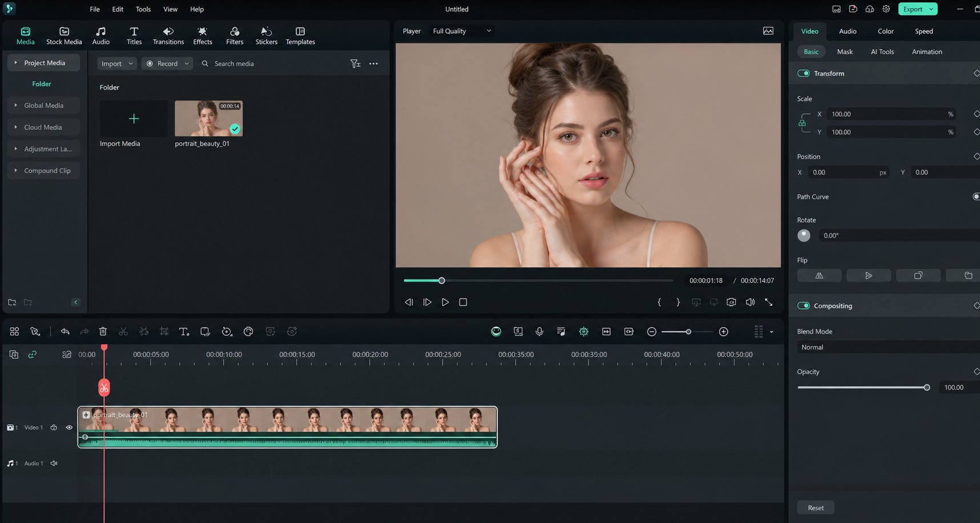980x523 pixels.
Task: Click the Opacity slider handle
Action: [927, 388]
